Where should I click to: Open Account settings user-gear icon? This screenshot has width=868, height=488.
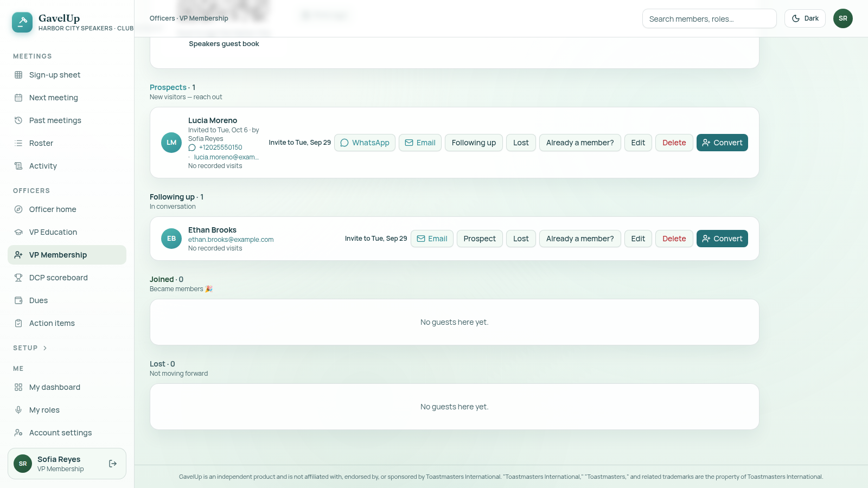18,433
